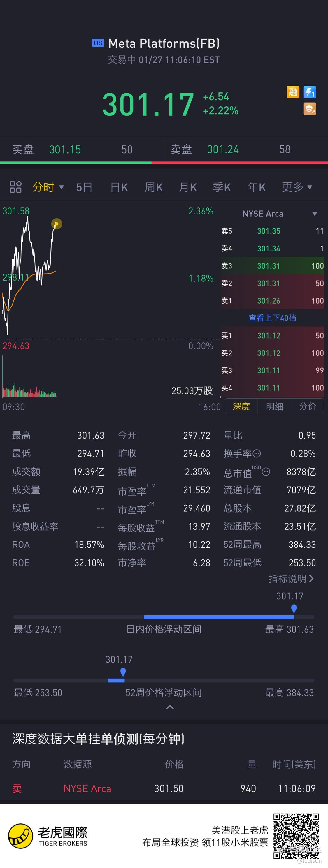Select the 5日 chart tab
The width and height of the screenshot is (328, 868).
pyautogui.click(x=84, y=187)
